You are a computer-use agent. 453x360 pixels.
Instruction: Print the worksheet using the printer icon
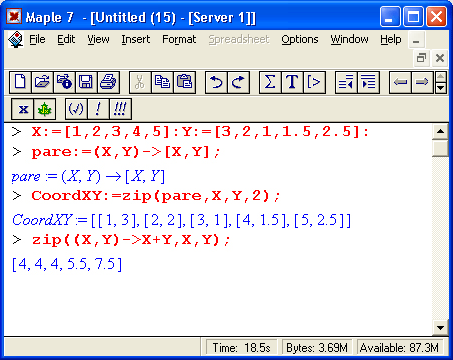tap(108, 82)
